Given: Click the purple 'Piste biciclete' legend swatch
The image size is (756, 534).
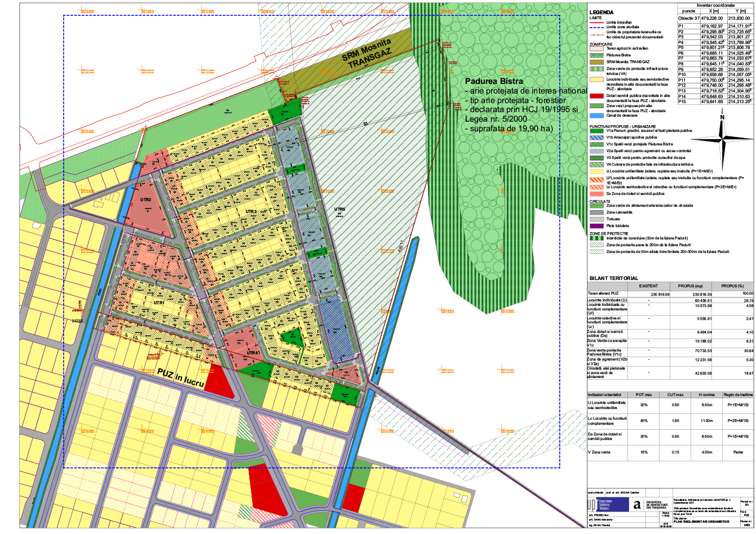Looking at the screenshot, I should click(597, 226).
